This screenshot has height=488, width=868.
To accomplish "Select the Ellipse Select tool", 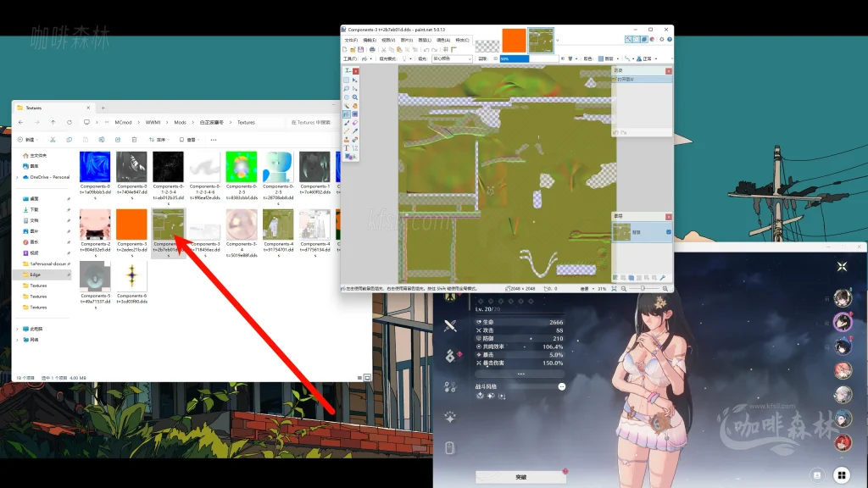I will pos(347,97).
